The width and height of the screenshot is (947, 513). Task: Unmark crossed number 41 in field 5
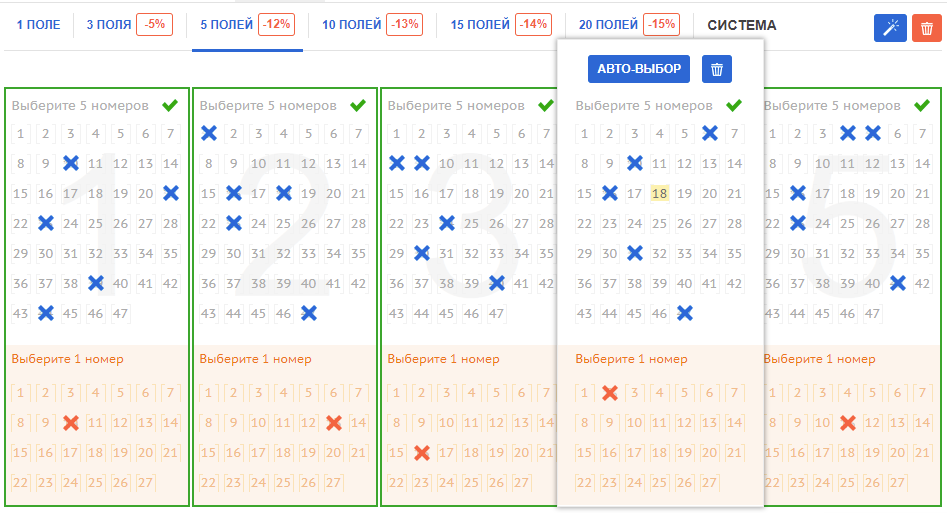click(897, 283)
